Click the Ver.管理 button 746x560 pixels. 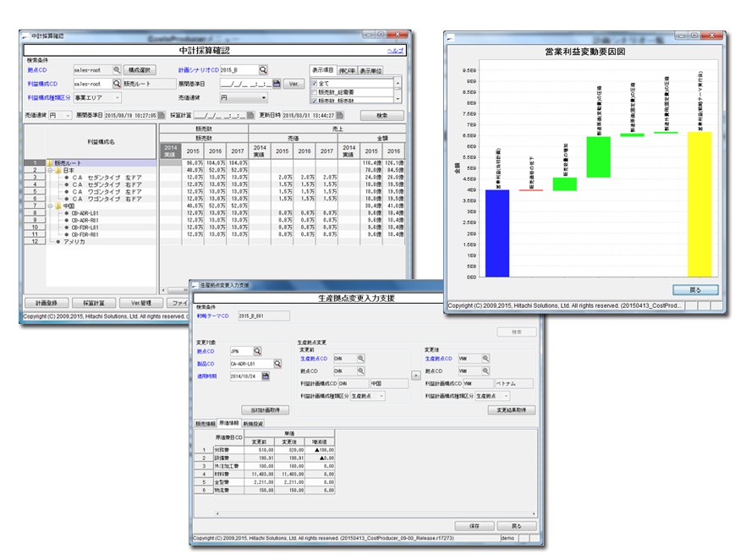point(140,303)
